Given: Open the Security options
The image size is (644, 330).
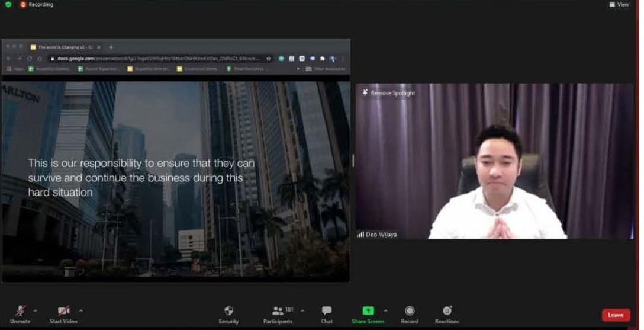Looking at the screenshot, I should tap(228, 313).
